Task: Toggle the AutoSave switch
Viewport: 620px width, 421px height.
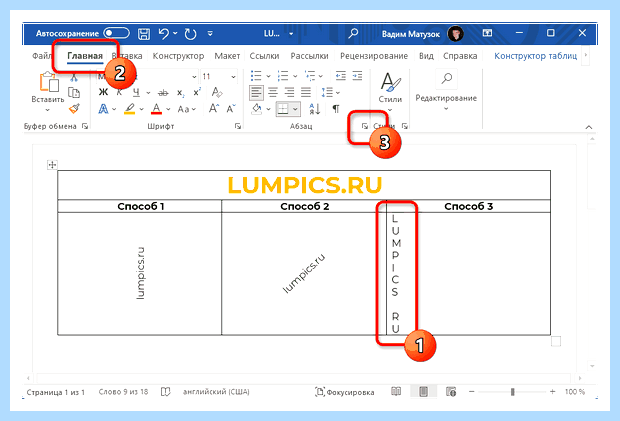Action: coord(116,33)
